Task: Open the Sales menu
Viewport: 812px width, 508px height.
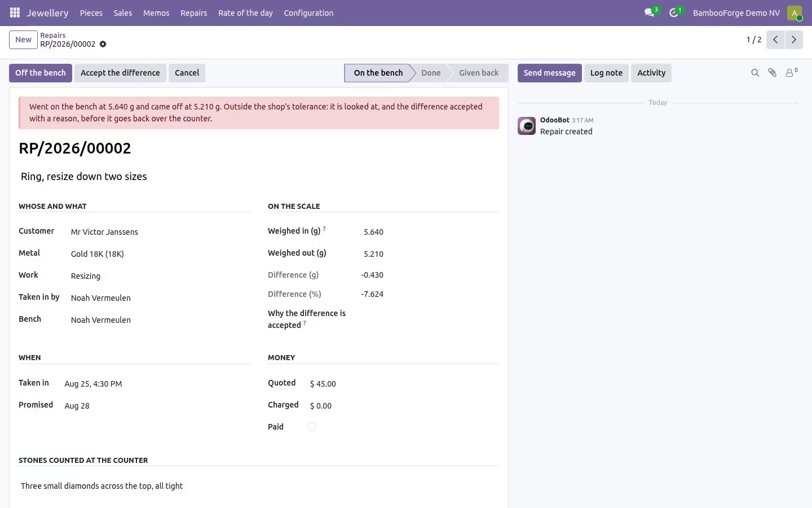Action: click(123, 12)
